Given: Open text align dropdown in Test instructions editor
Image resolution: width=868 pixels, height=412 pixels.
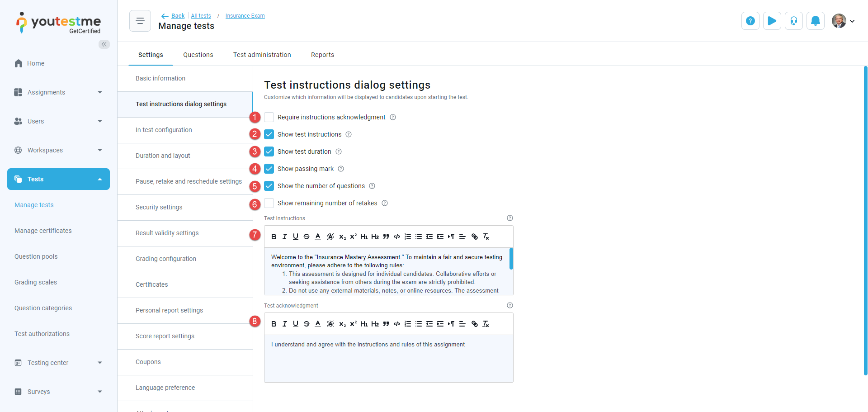Looking at the screenshot, I should (462, 237).
